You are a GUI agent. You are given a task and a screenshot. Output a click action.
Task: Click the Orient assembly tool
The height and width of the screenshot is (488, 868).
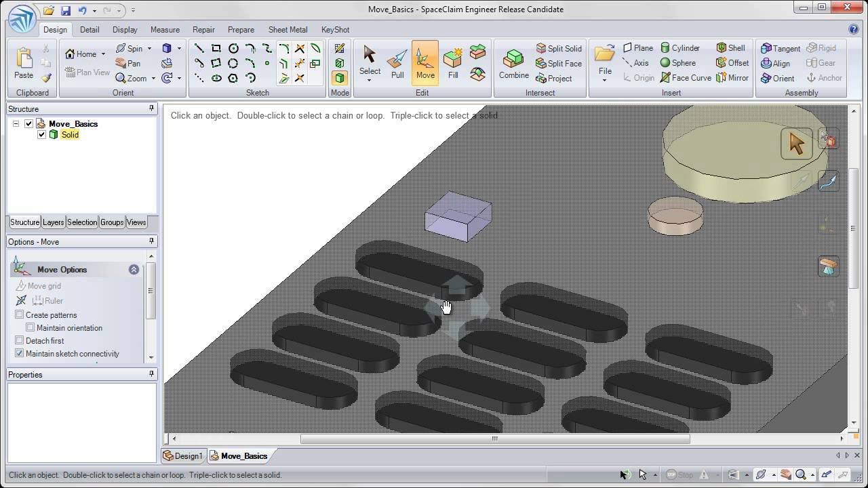[x=777, y=78]
